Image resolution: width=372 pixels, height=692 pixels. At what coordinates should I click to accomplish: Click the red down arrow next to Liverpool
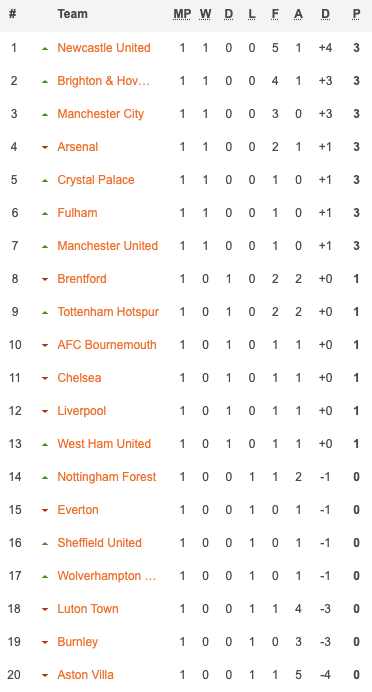[45, 411]
